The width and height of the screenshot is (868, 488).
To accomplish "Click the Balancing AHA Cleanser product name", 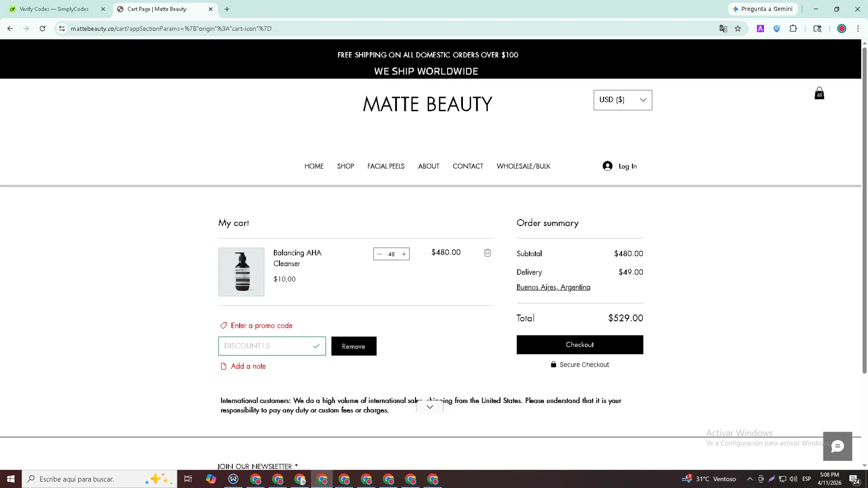I will click(297, 258).
